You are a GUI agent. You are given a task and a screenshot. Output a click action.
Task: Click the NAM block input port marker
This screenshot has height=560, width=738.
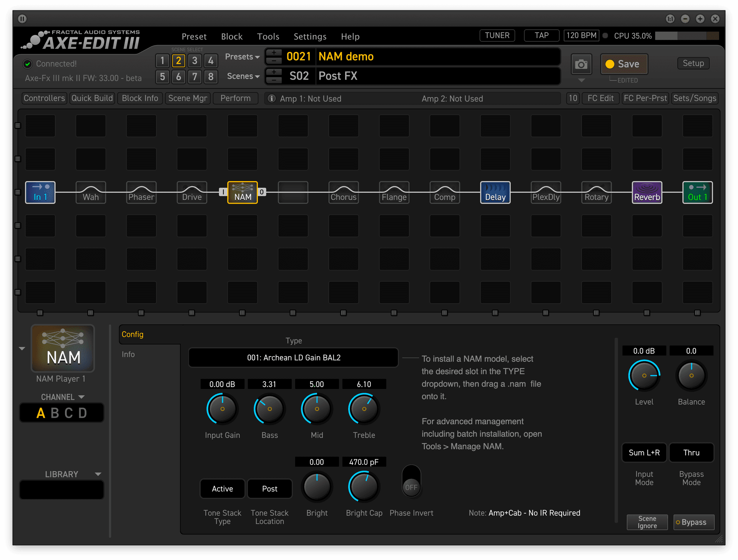223,192
